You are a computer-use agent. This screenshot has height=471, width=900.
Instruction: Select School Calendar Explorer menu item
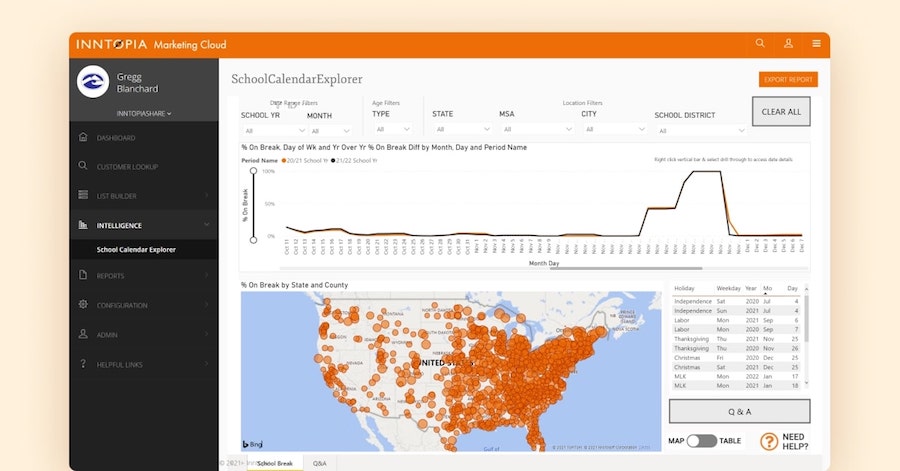coord(136,249)
